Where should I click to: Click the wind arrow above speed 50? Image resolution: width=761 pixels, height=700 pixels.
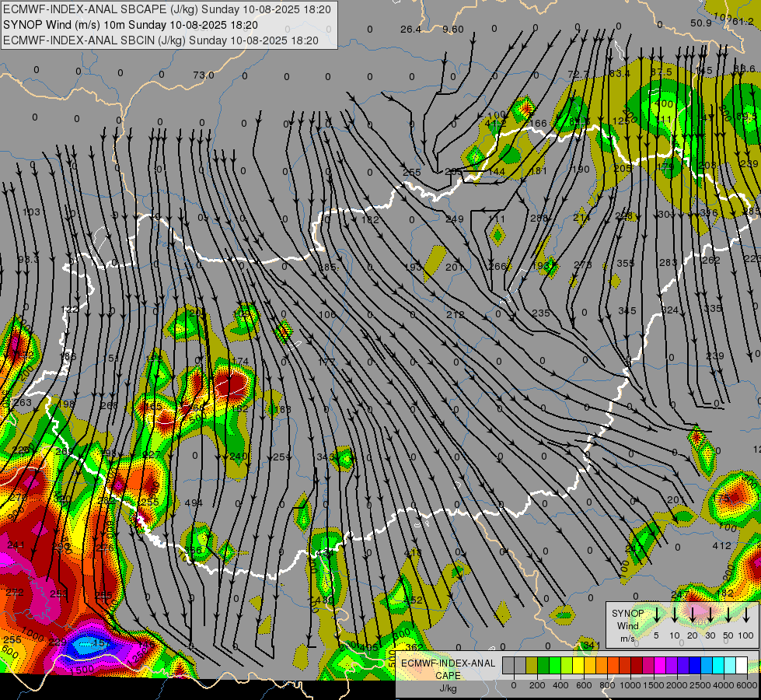(x=728, y=614)
